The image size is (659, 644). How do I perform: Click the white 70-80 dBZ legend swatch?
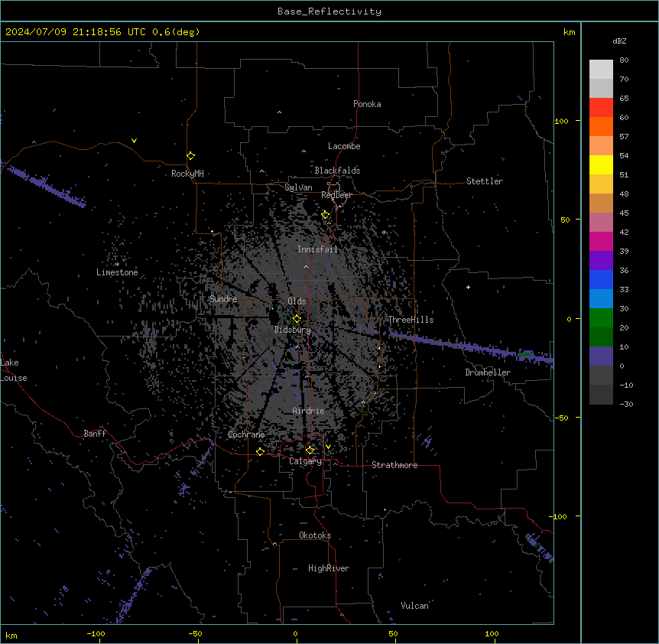tap(601, 70)
